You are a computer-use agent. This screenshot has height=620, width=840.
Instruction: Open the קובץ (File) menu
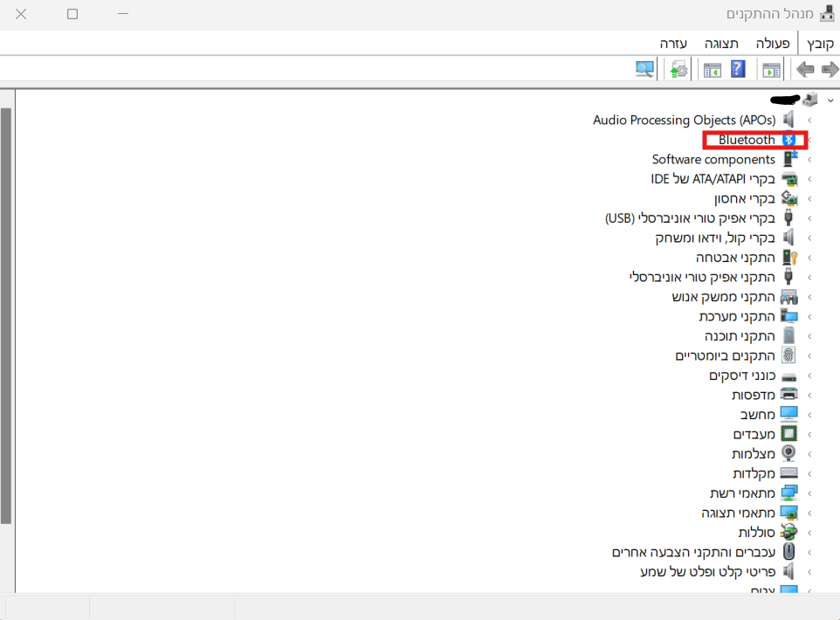820,44
